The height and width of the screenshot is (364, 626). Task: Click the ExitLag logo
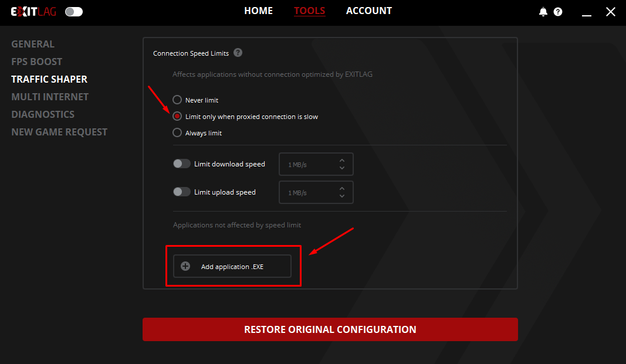[x=33, y=12]
